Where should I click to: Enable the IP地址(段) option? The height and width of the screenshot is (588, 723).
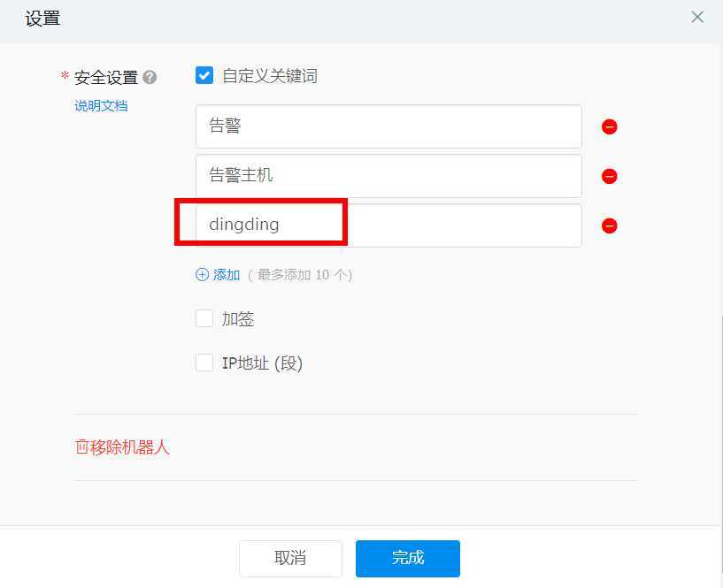coord(204,363)
